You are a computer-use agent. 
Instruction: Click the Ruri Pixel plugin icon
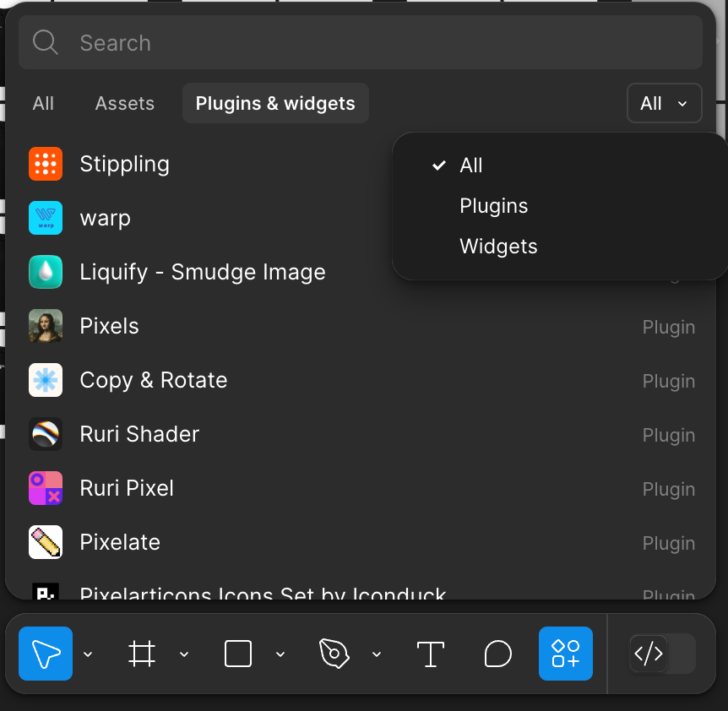click(x=46, y=488)
